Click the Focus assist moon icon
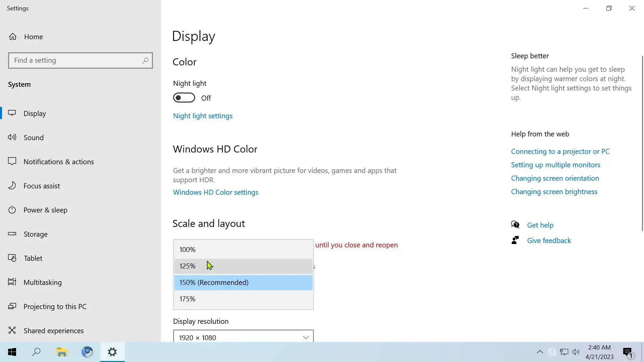Screen dimensions: 644x362 pyautogui.click(x=12, y=185)
